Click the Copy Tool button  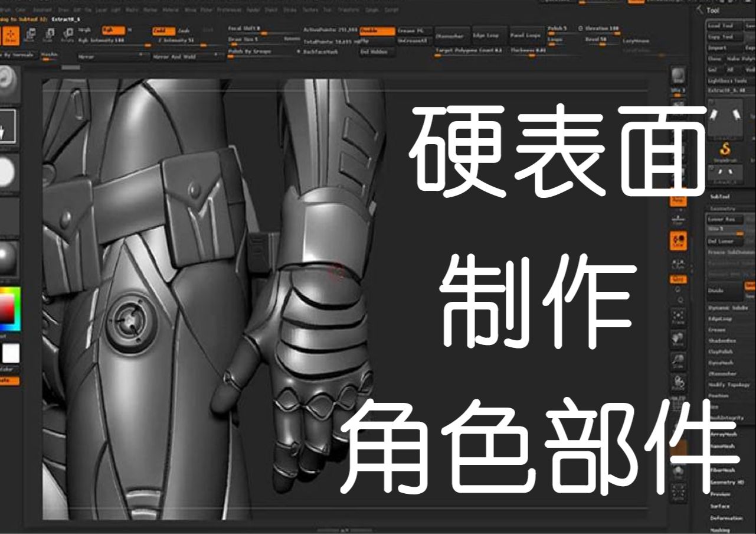(724, 37)
